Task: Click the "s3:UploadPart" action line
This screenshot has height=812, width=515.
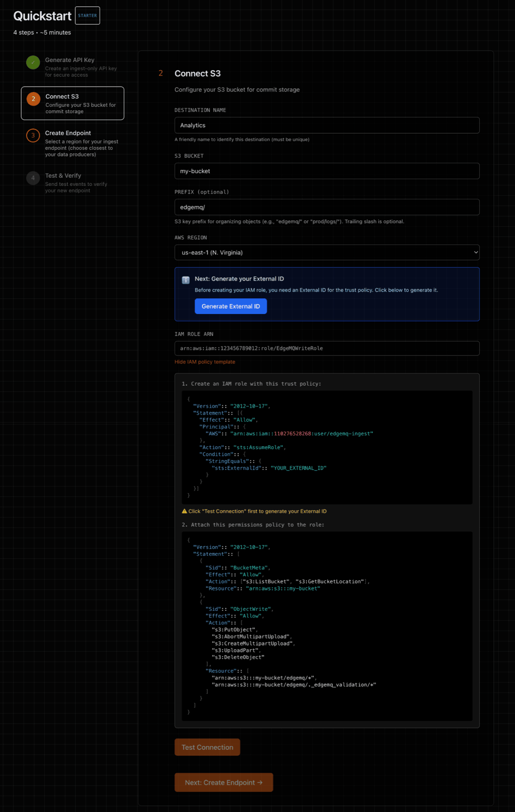Action: [236, 651]
